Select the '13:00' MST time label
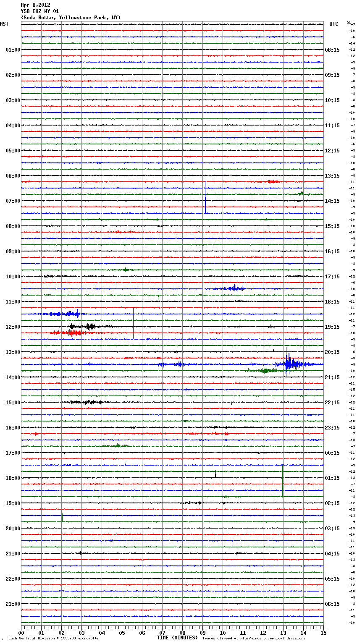The image size is (357, 644). (13, 352)
